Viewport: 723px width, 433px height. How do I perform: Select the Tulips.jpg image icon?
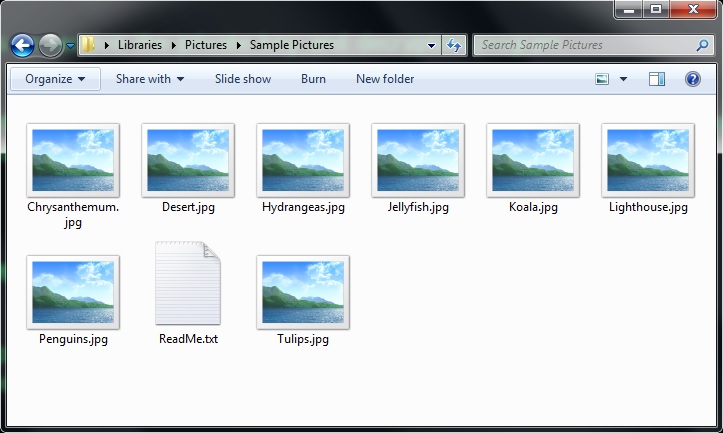303,292
